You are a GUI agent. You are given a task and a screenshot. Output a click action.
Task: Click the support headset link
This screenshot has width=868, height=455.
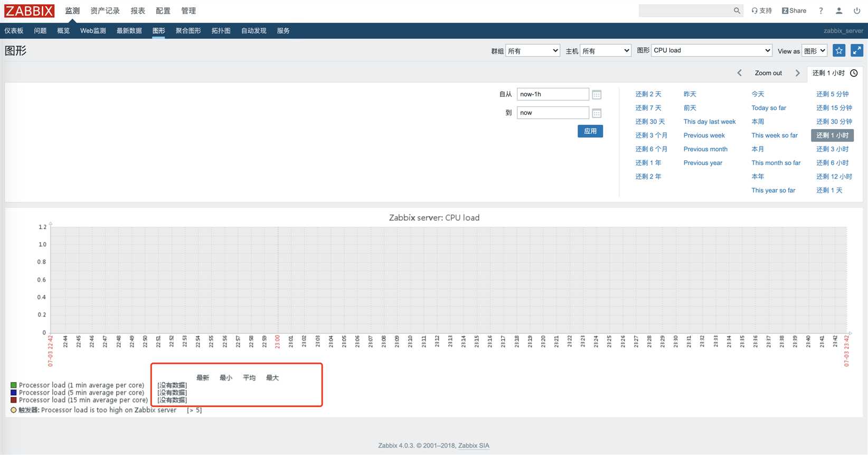tap(762, 11)
